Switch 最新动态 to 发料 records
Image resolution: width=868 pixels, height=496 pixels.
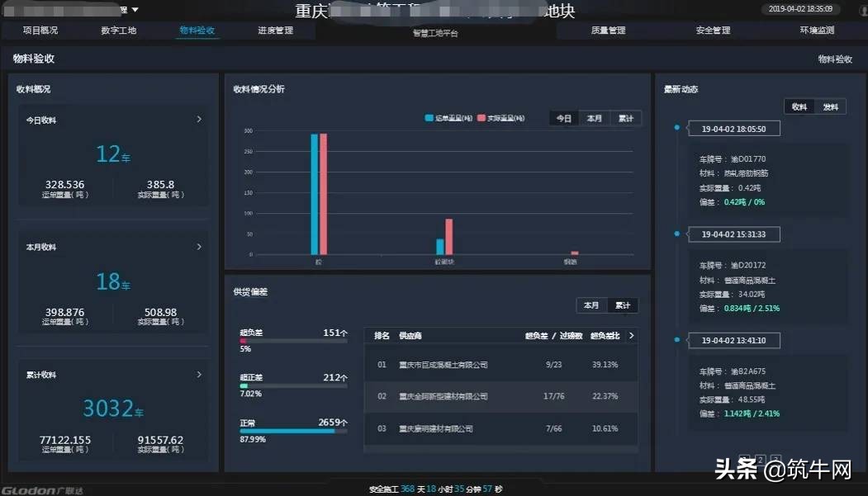click(x=829, y=106)
